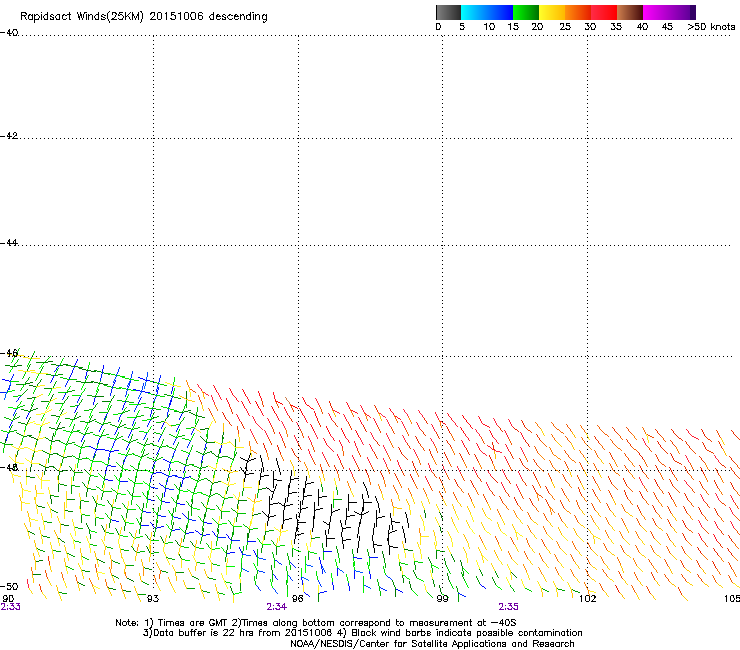This screenshot has width=740, height=650.
Task: Click legend tick label '25'
Action: [x=565, y=27]
